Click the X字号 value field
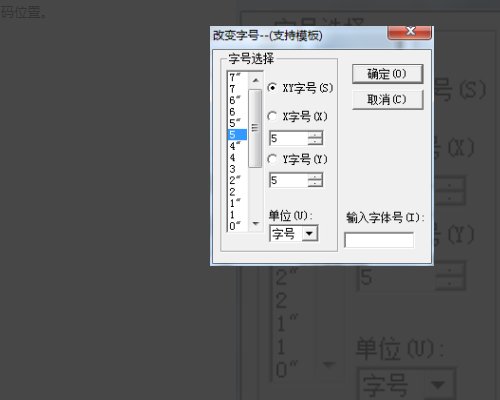 [289, 138]
